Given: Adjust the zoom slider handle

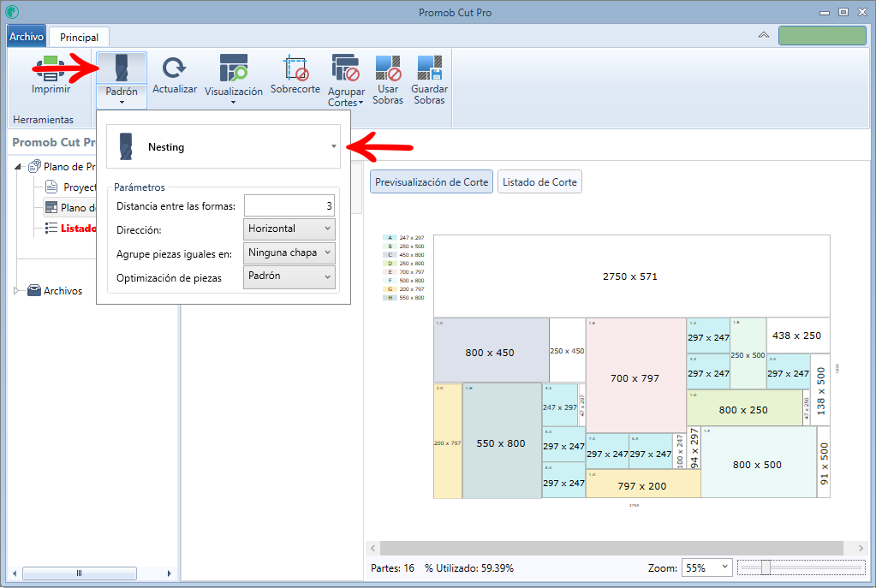Looking at the screenshot, I should pos(766,567).
